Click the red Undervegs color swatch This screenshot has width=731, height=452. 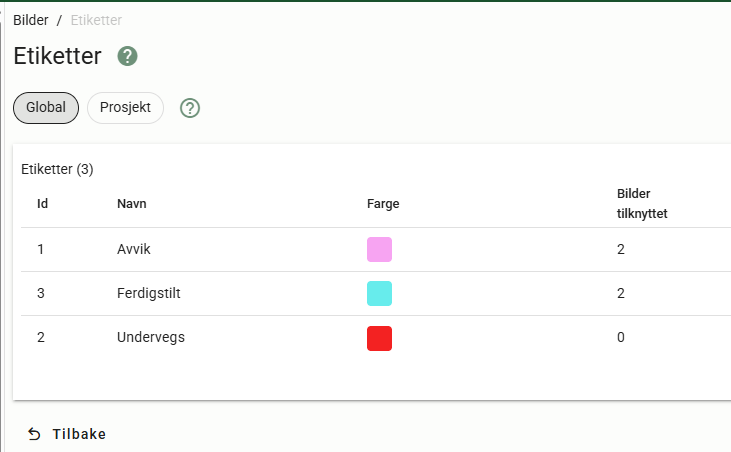click(x=379, y=338)
